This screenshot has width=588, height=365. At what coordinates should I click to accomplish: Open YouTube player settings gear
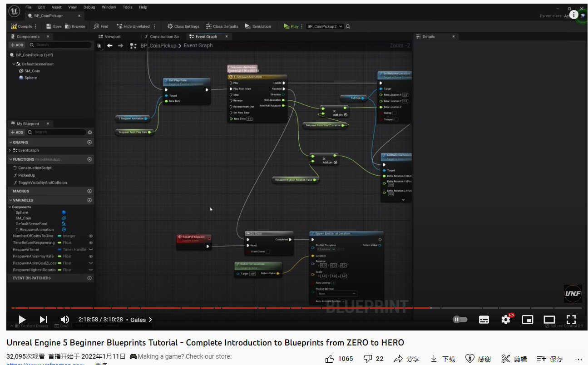pos(506,320)
